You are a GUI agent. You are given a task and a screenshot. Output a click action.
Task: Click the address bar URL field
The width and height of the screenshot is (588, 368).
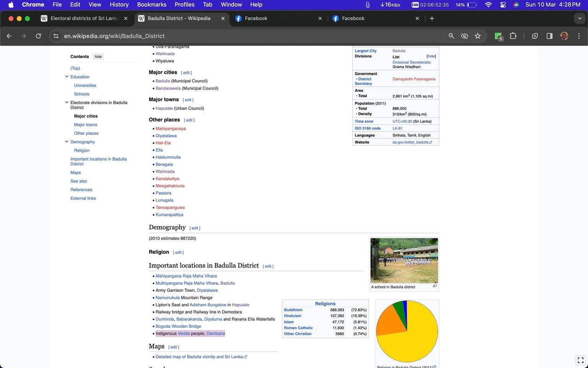point(253,36)
